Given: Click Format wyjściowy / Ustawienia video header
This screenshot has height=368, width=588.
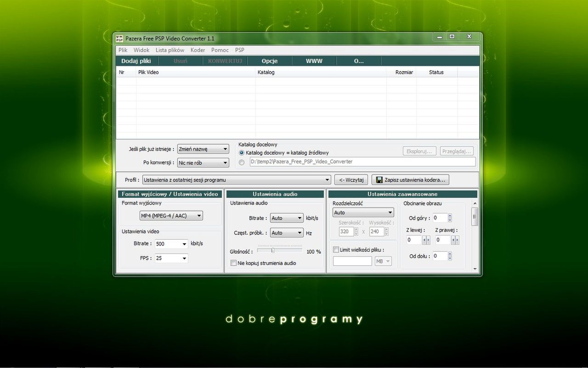Looking at the screenshot, I should [x=170, y=194].
